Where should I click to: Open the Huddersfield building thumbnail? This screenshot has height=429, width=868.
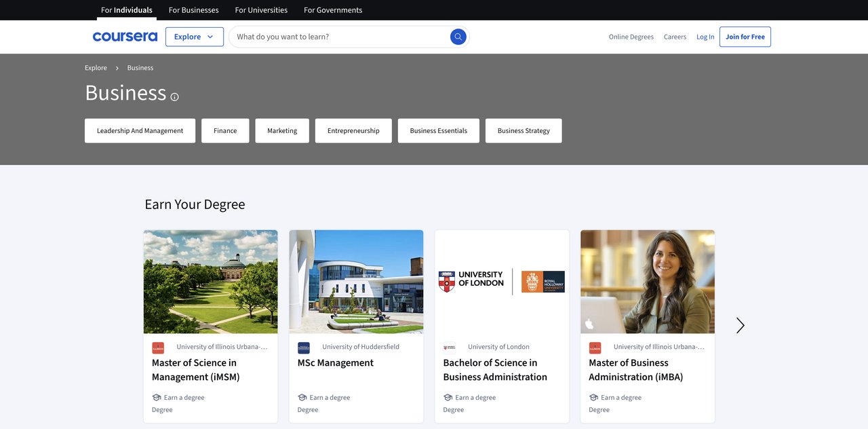click(356, 282)
